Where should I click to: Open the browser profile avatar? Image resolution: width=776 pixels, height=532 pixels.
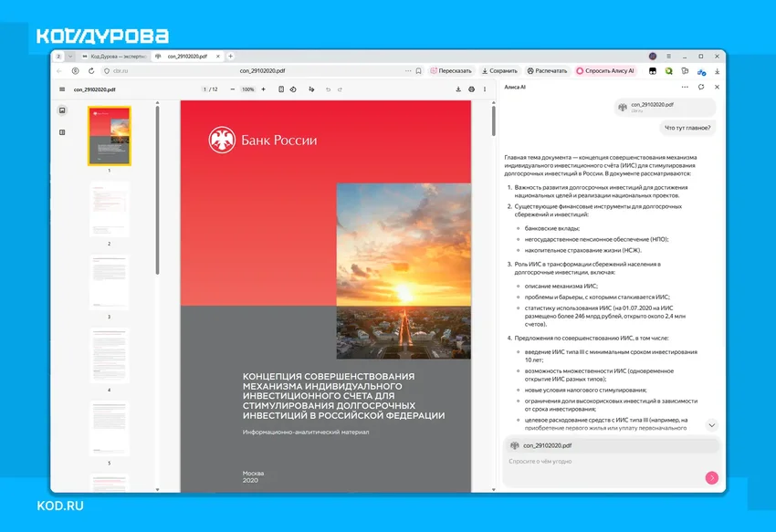click(653, 57)
